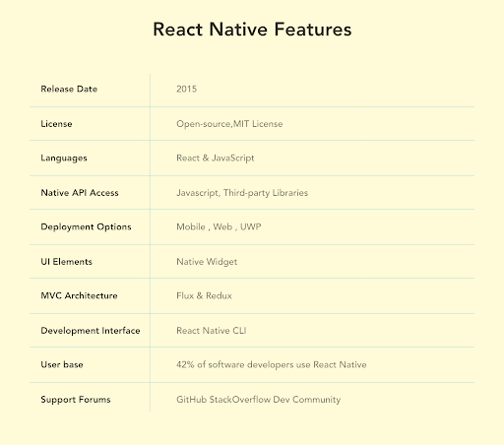Click the 'React & JavaScript' value
504x445 pixels.
coord(216,159)
